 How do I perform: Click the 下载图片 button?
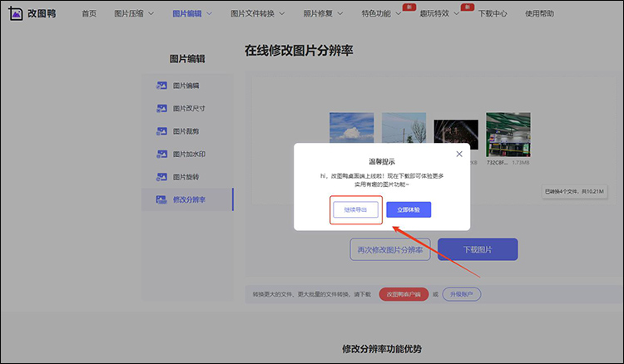click(x=478, y=249)
